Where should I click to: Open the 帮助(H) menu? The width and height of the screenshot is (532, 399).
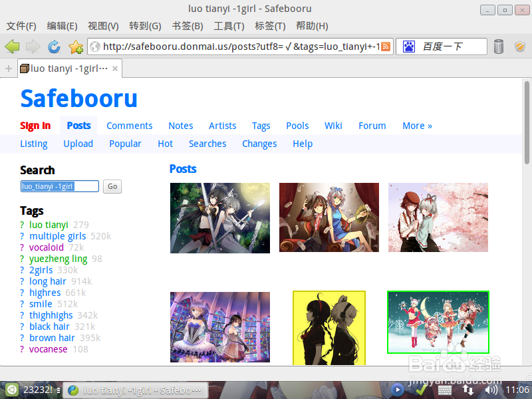312,26
